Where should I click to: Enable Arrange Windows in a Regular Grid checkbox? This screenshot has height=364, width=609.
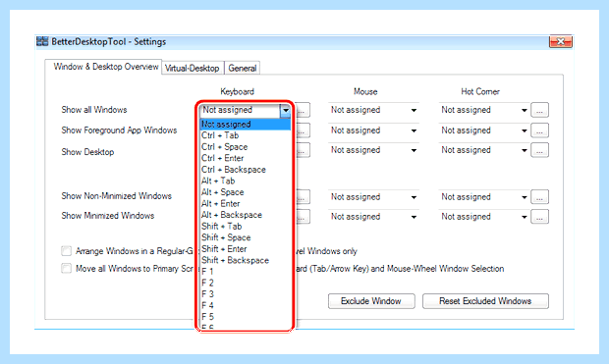(x=67, y=251)
